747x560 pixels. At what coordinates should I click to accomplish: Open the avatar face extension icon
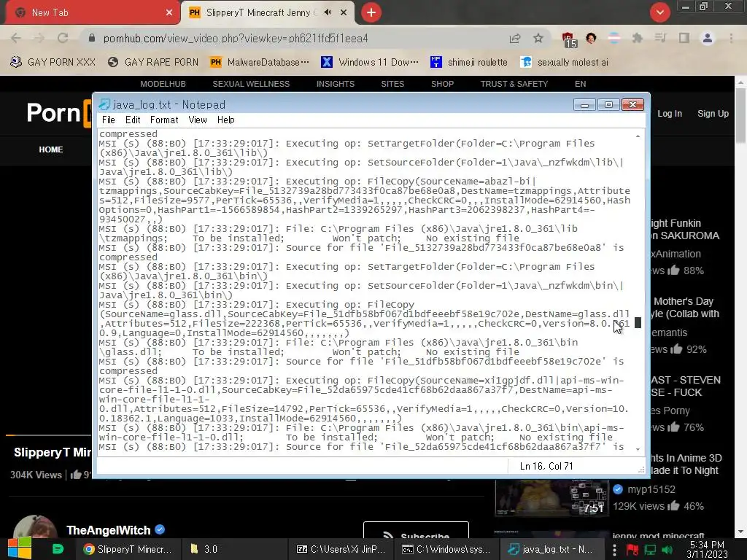[591, 38]
